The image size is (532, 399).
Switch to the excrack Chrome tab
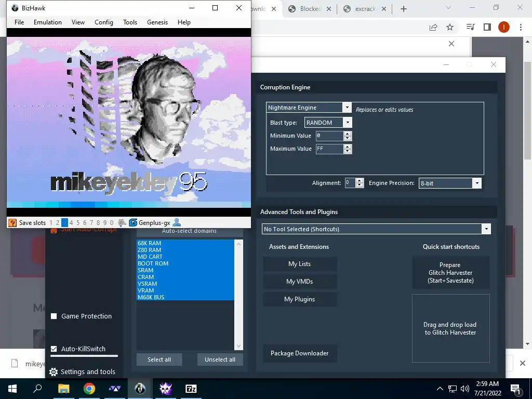click(x=365, y=9)
